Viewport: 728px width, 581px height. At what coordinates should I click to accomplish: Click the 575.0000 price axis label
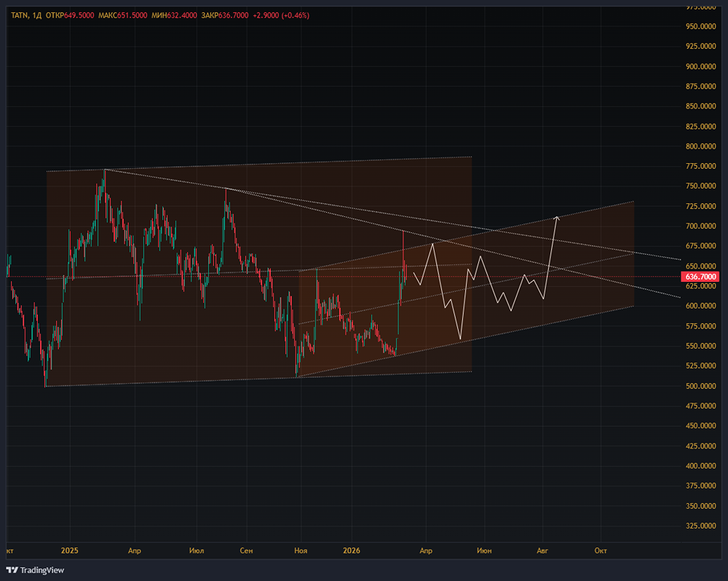700,326
